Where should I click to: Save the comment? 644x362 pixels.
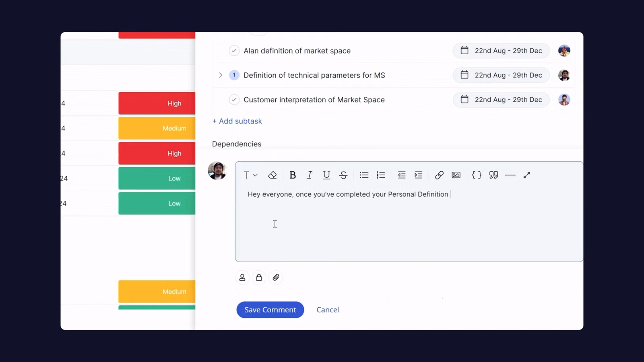pyautogui.click(x=270, y=310)
